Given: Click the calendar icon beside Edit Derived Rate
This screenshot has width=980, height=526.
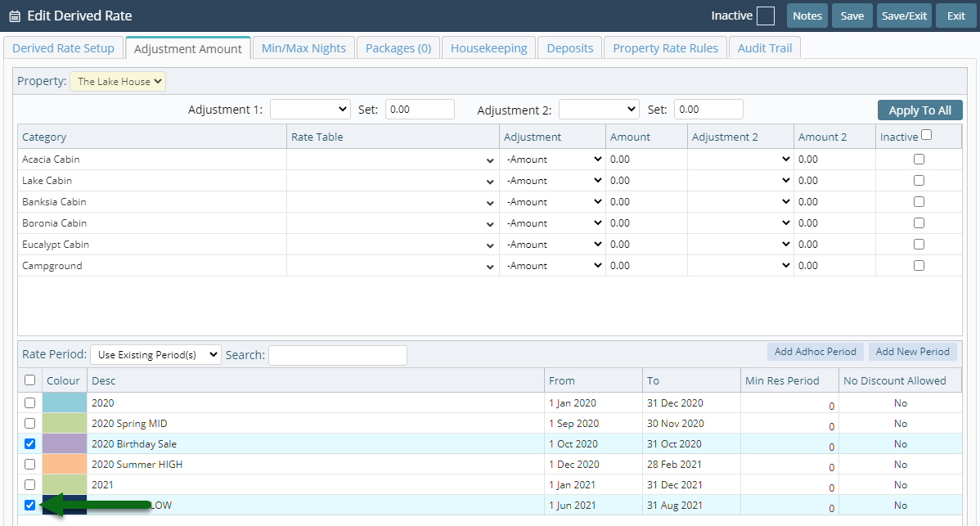Looking at the screenshot, I should tap(15, 16).
